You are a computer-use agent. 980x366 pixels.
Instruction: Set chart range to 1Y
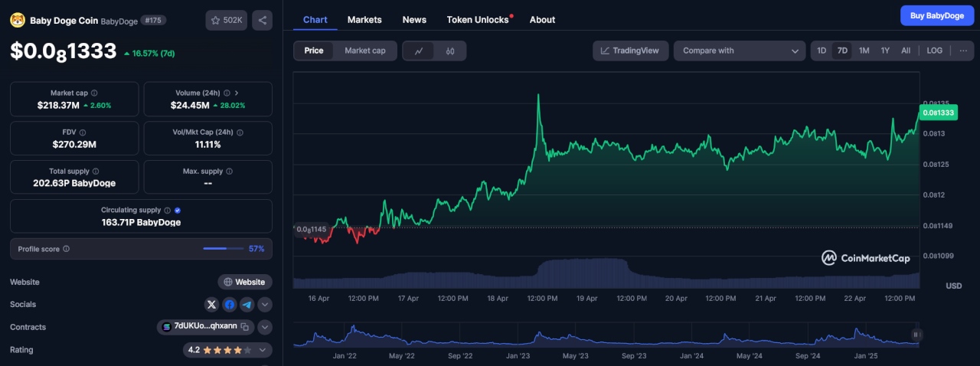(x=885, y=51)
